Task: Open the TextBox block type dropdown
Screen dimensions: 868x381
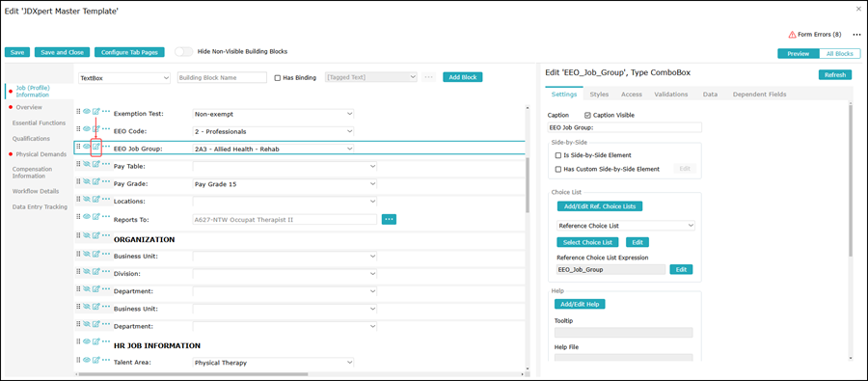Action: coord(124,78)
